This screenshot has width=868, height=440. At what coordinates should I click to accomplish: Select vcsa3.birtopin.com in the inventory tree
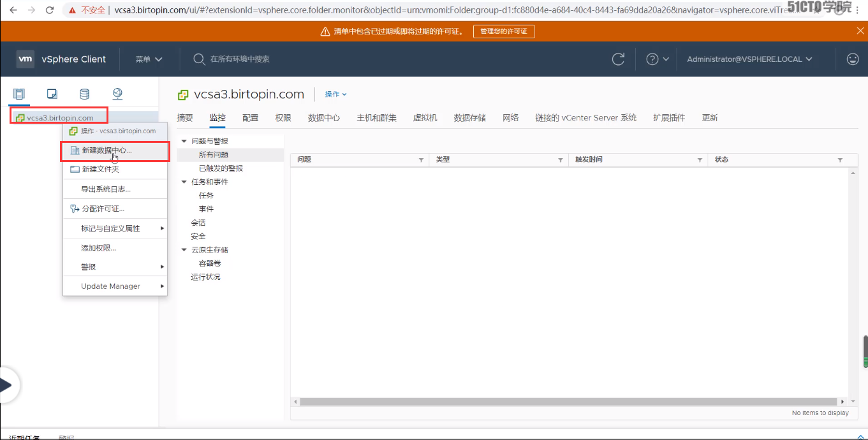(x=60, y=118)
